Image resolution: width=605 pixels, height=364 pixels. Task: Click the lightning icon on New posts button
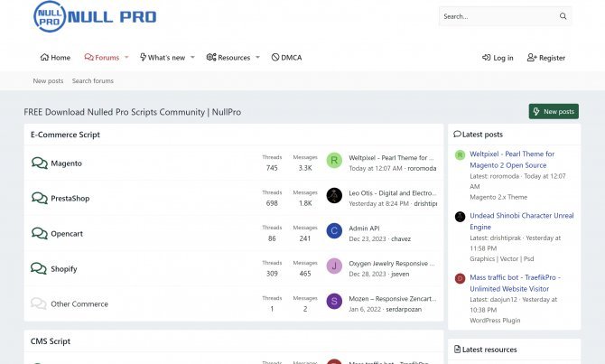pyautogui.click(x=536, y=112)
